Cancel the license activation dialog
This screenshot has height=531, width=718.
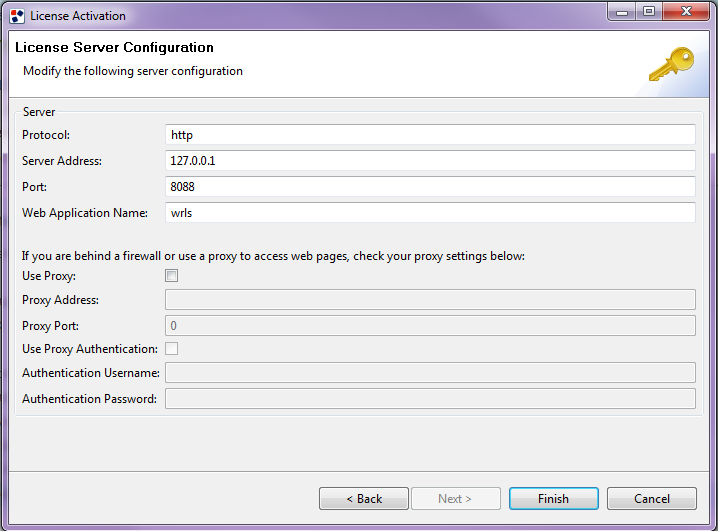point(652,498)
